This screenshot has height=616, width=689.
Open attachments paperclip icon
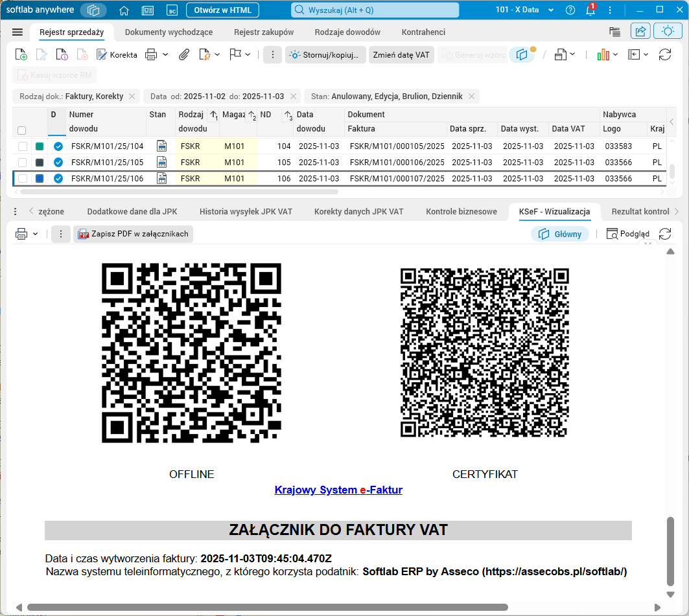click(183, 55)
